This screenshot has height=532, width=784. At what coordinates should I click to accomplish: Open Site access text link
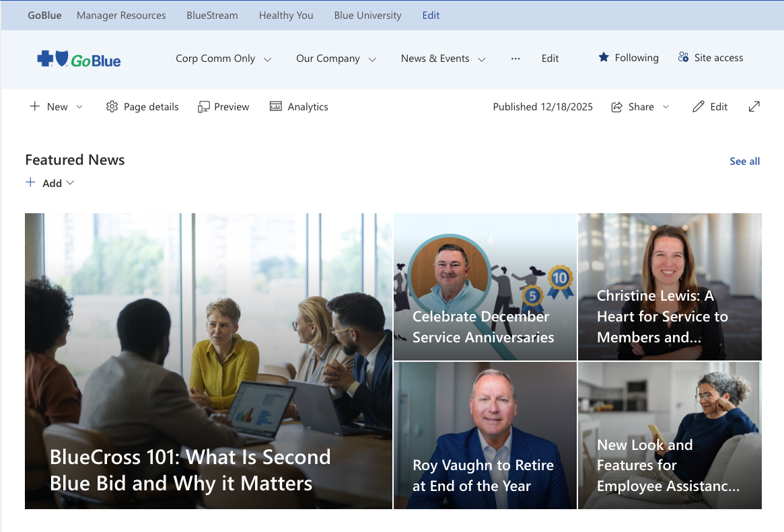[719, 57]
